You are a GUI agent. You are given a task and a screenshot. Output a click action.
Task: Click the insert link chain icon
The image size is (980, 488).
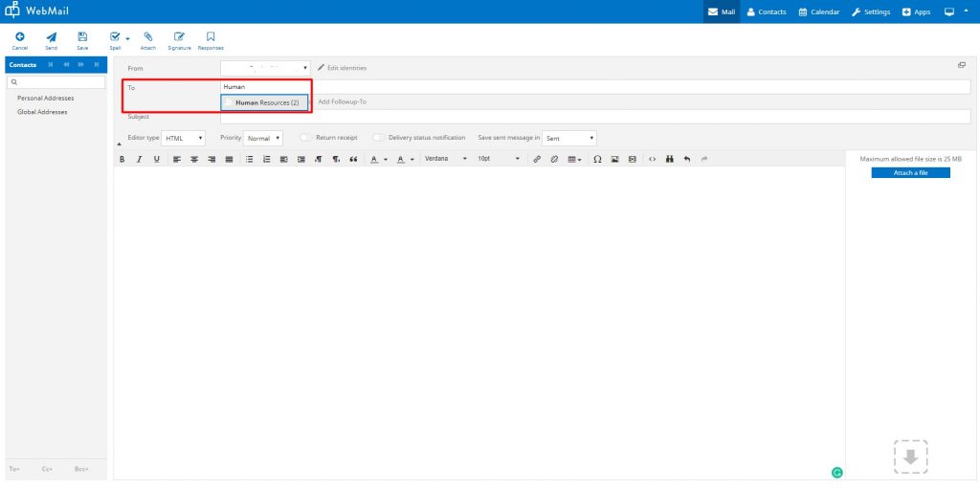click(x=537, y=159)
